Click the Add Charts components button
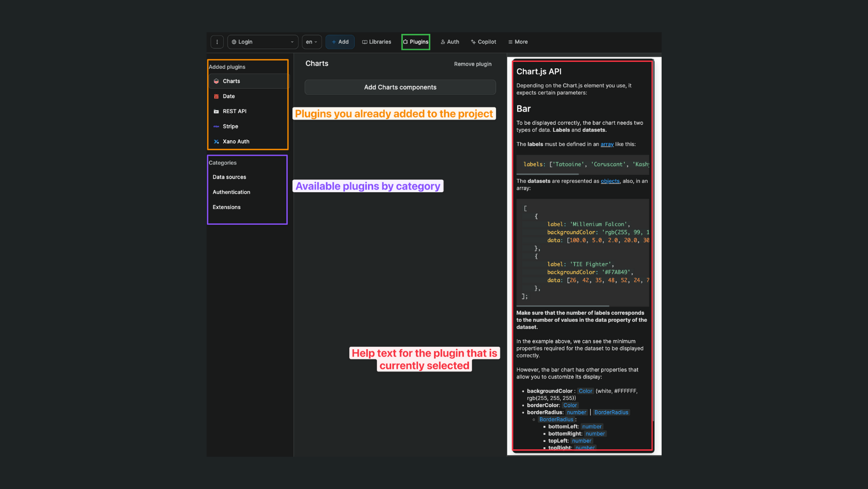The width and height of the screenshot is (868, 489). pos(400,87)
